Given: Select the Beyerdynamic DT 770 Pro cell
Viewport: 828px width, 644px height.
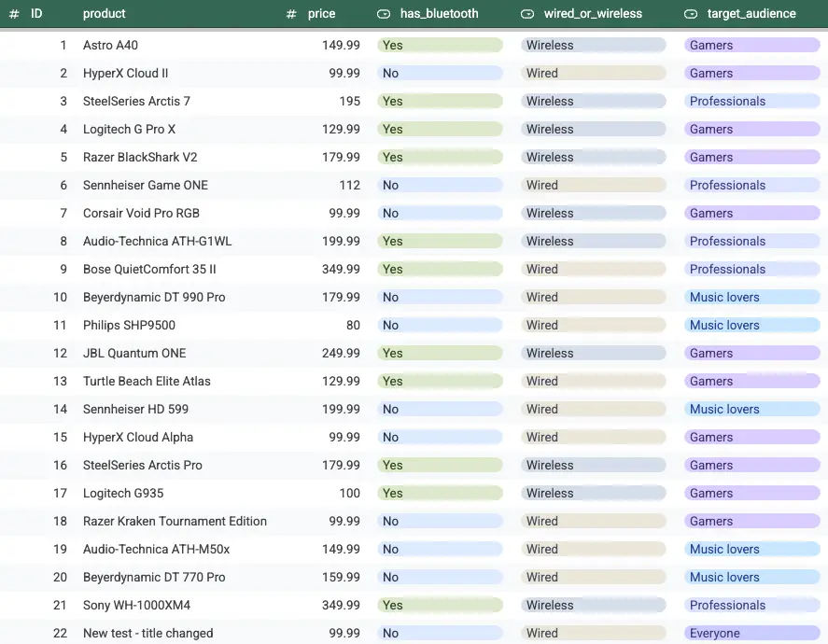Looking at the screenshot, I should (x=154, y=577).
